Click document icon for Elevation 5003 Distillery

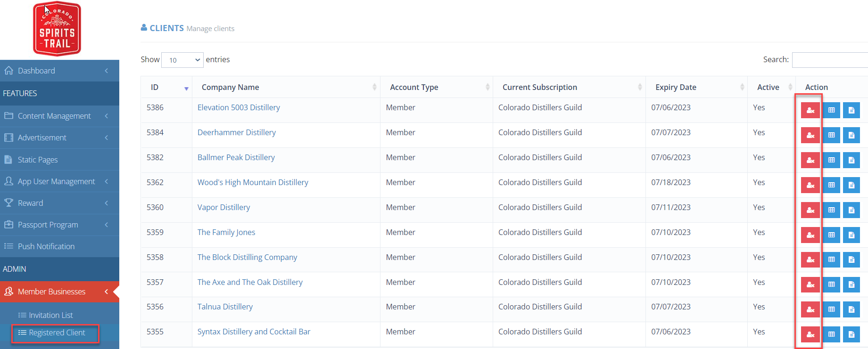(851, 110)
